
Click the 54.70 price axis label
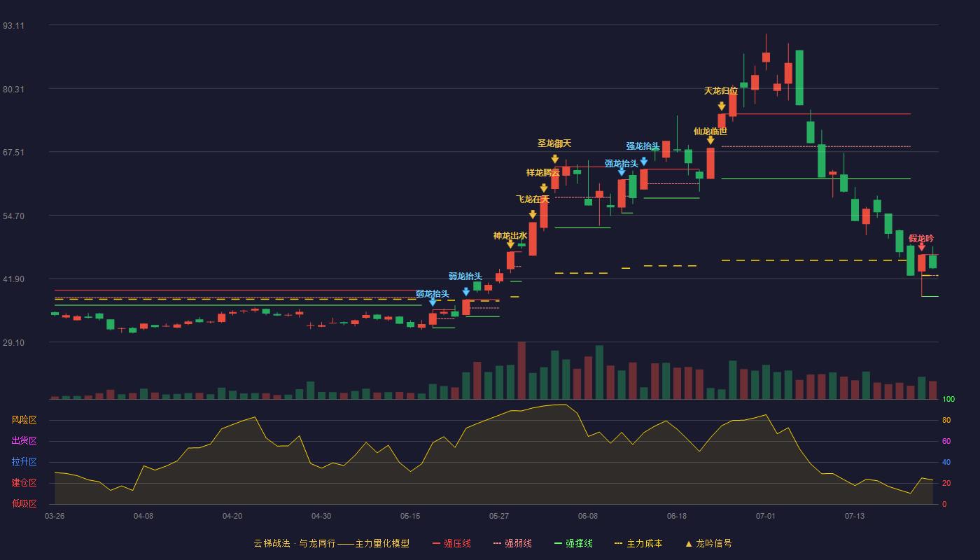pos(13,216)
